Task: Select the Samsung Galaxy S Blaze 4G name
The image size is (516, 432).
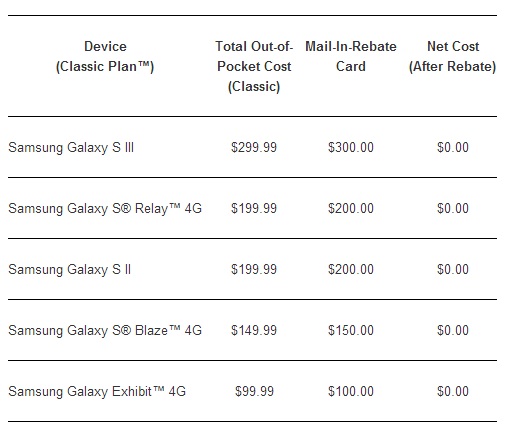Action: (105, 330)
